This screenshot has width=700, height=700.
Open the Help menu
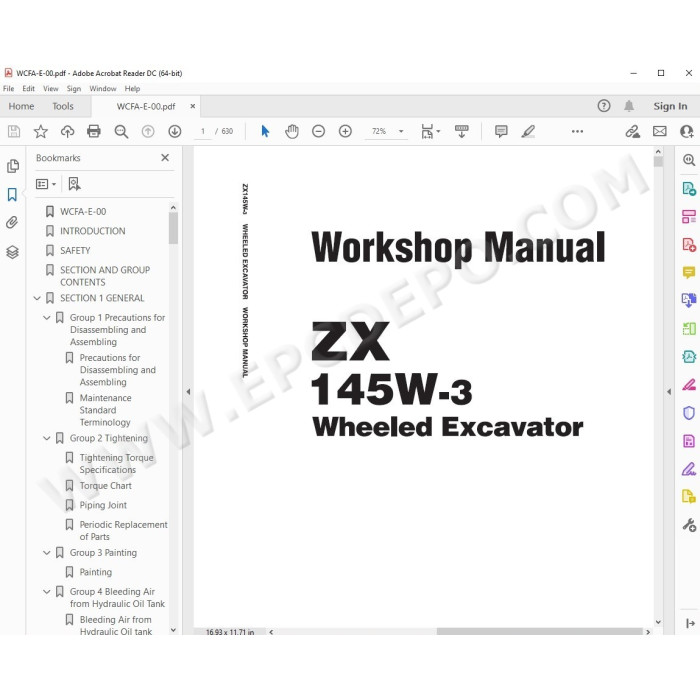point(132,88)
